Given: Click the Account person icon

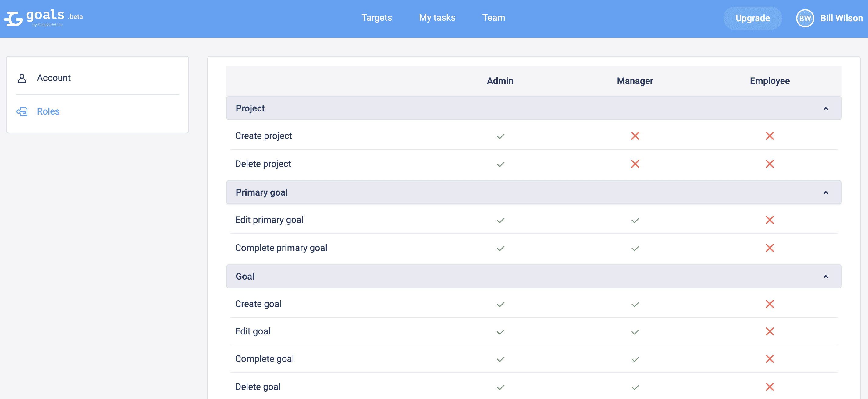Looking at the screenshot, I should [x=22, y=78].
